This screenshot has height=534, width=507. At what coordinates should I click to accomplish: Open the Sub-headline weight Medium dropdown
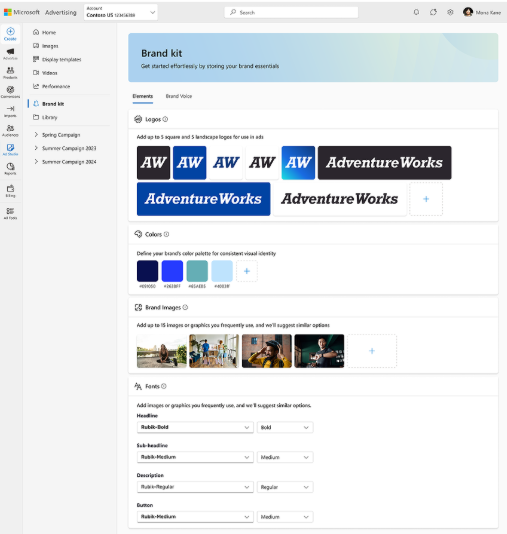[x=285, y=457]
